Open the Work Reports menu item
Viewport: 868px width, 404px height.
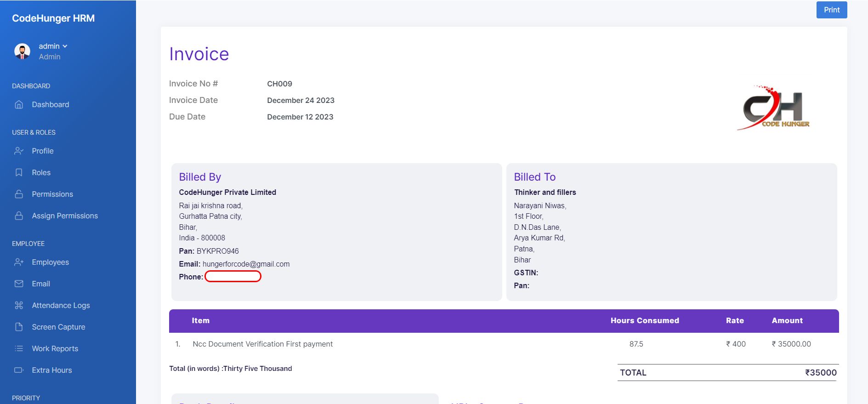tap(55, 348)
